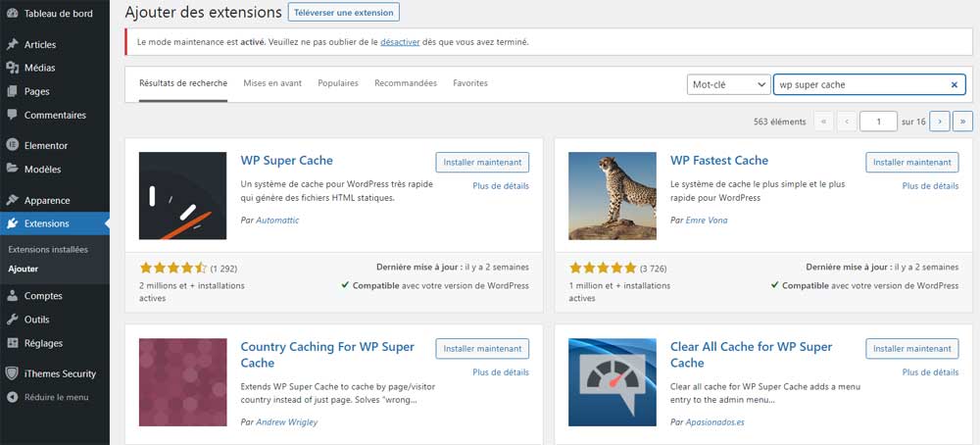Go to next results page arrow
Viewport: 980px width, 445px height.
[940, 122]
